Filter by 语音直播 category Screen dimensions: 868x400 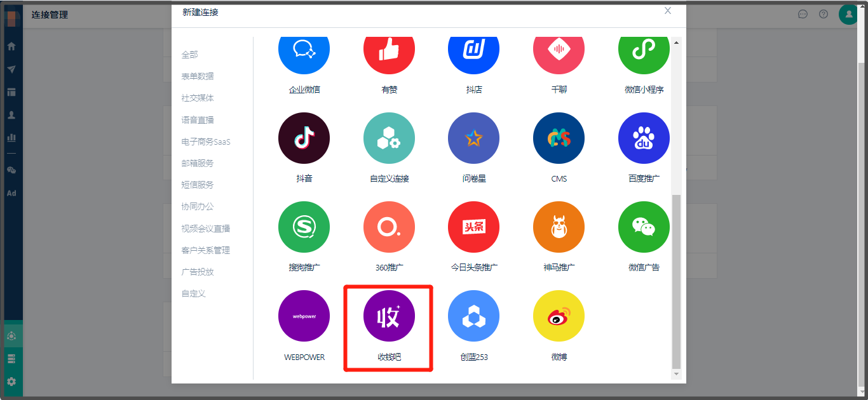click(198, 120)
